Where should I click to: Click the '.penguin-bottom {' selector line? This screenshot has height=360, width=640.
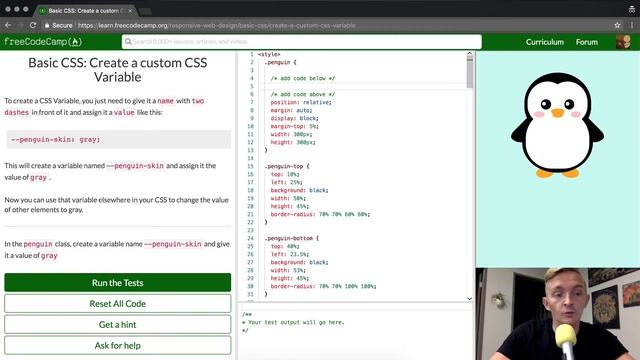point(291,238)
